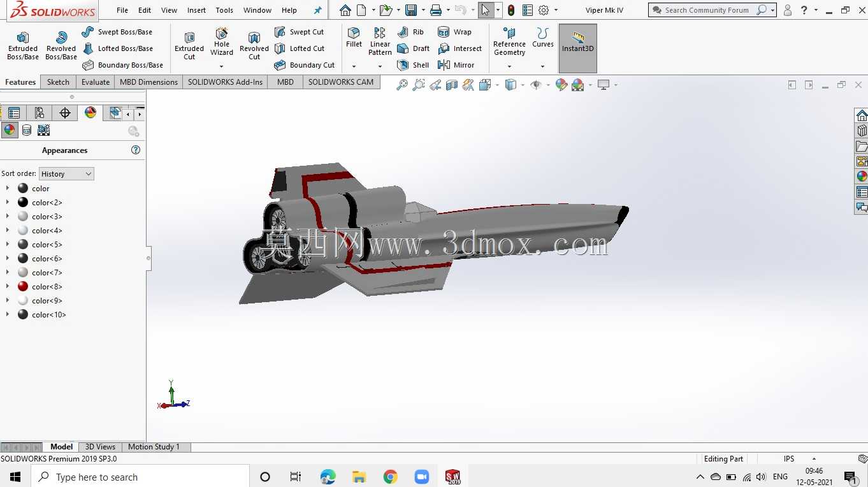Select the color<4> light gray swatch
868x487 pixels.
23,231
